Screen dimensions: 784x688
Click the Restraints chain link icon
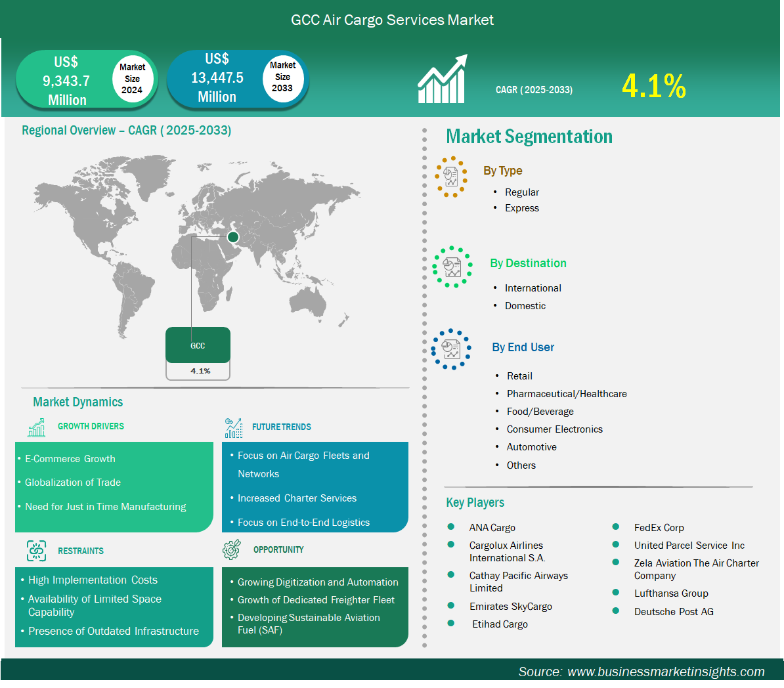(x=37, y=551)
